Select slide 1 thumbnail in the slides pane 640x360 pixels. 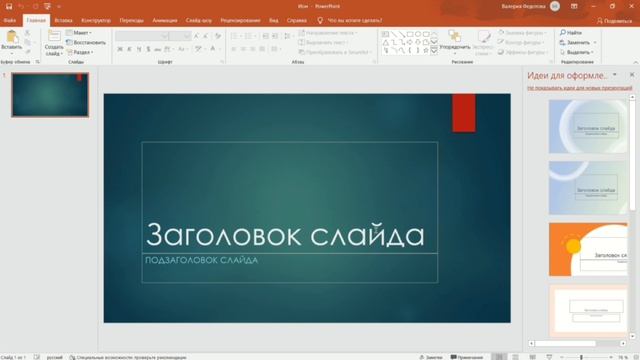(50, 95)
